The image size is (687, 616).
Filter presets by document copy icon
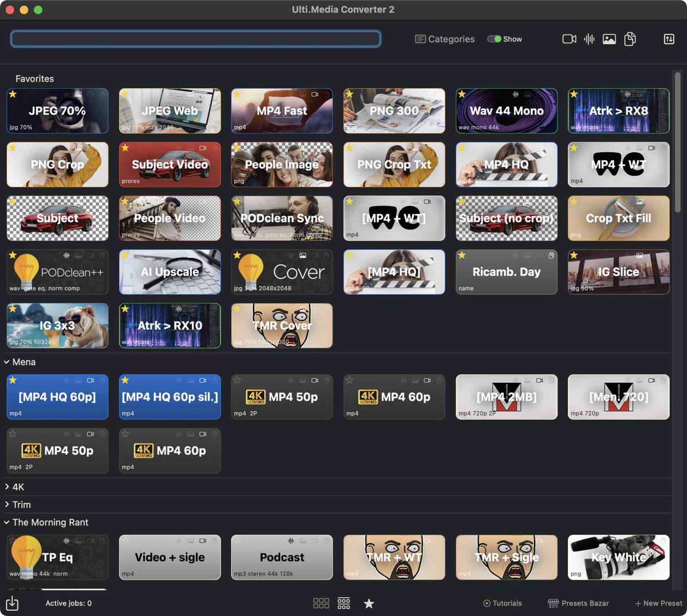tap(630, 39)
